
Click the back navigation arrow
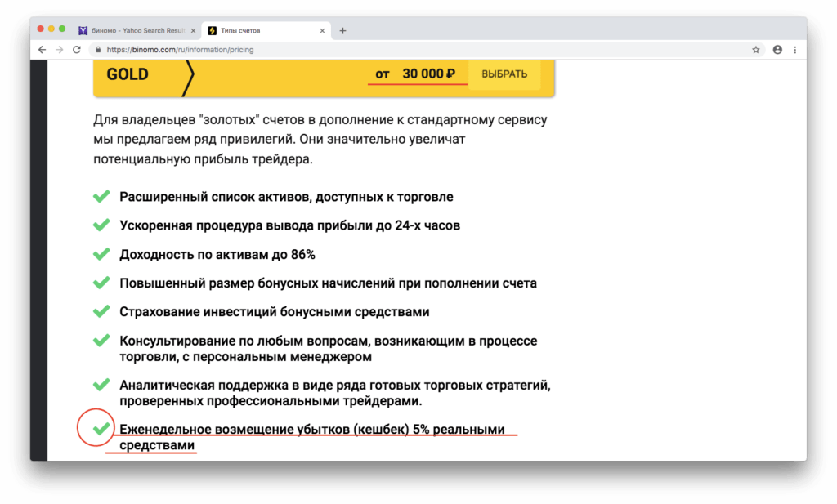coord(41,49)
